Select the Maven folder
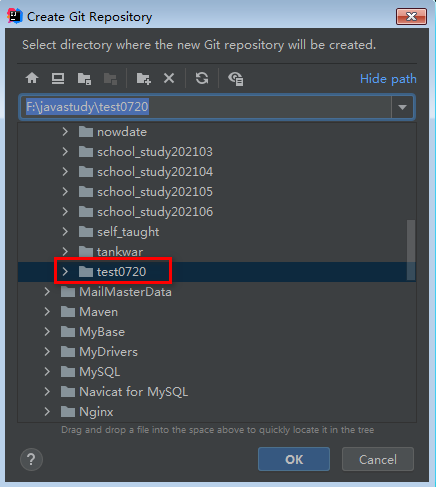436x487 pixels. coord(98,312)
